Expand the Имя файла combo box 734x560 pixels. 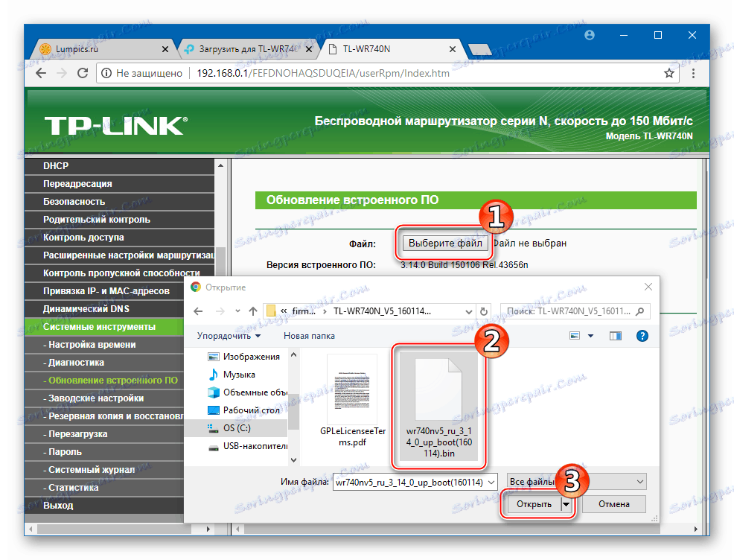(491, 483)
